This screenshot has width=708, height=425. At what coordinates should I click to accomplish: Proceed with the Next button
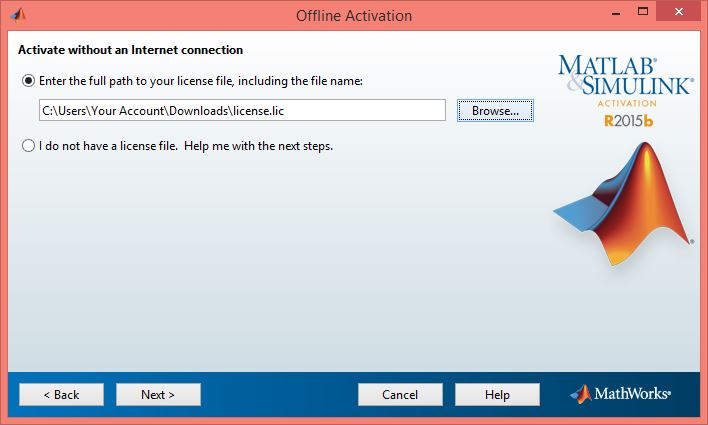(x=158, y=394)
